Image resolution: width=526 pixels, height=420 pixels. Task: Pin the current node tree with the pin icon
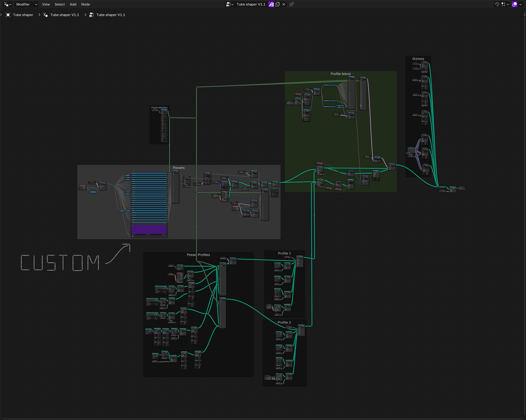291,4
